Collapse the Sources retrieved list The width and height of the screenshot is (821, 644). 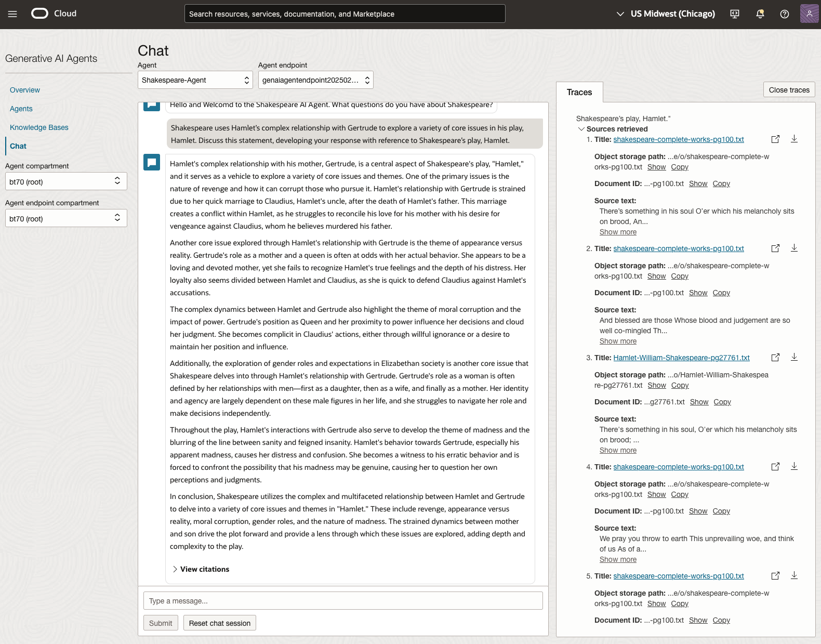click(x=581, y=129)
